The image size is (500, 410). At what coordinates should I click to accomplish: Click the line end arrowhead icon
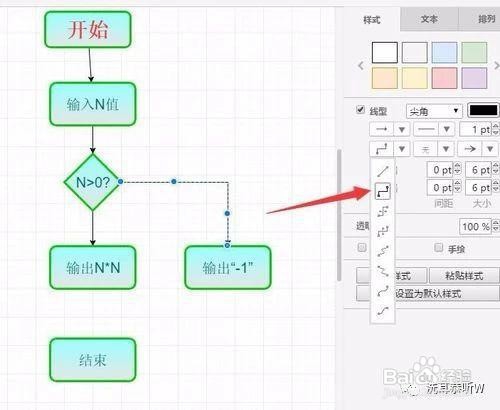pyautogui.click(x=470, y=149)
